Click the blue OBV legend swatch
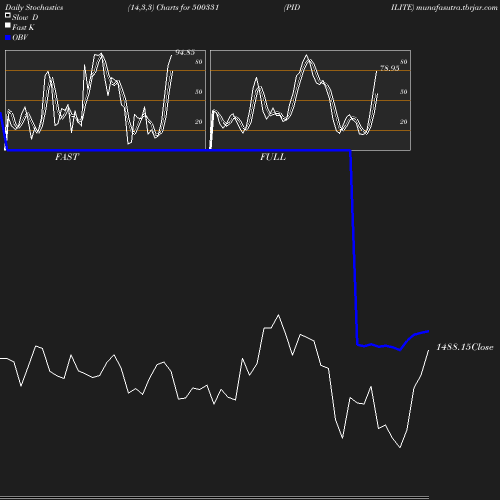The image size is (500, 500). click(8, 38)
